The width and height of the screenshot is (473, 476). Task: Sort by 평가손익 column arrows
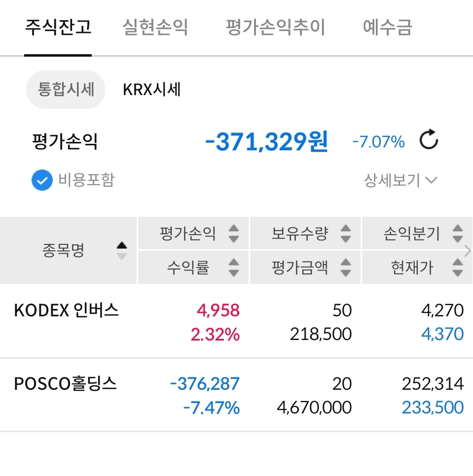234,234
